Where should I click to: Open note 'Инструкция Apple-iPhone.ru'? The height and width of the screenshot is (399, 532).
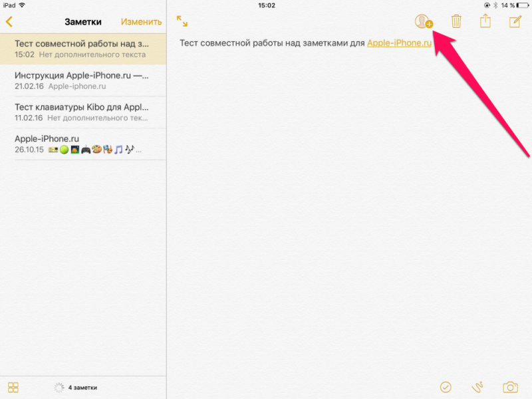(83, 80)
